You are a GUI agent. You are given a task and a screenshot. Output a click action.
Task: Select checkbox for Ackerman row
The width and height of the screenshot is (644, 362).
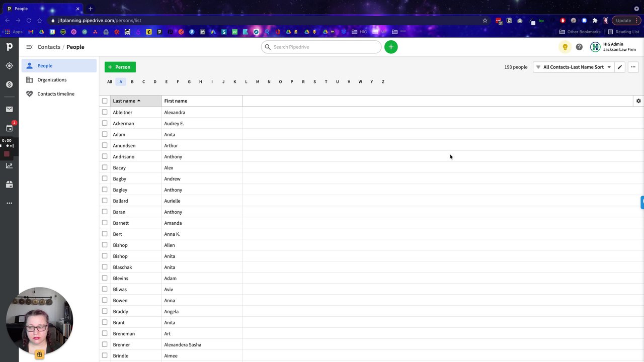coord(105,123)
